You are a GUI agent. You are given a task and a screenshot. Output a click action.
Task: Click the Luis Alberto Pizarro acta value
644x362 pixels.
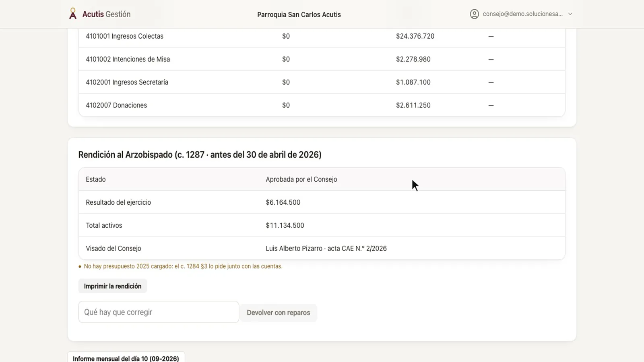click(326, 249)
